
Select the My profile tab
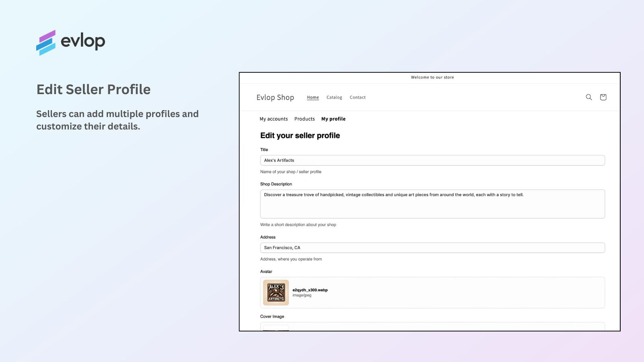(x=333, y=119)
